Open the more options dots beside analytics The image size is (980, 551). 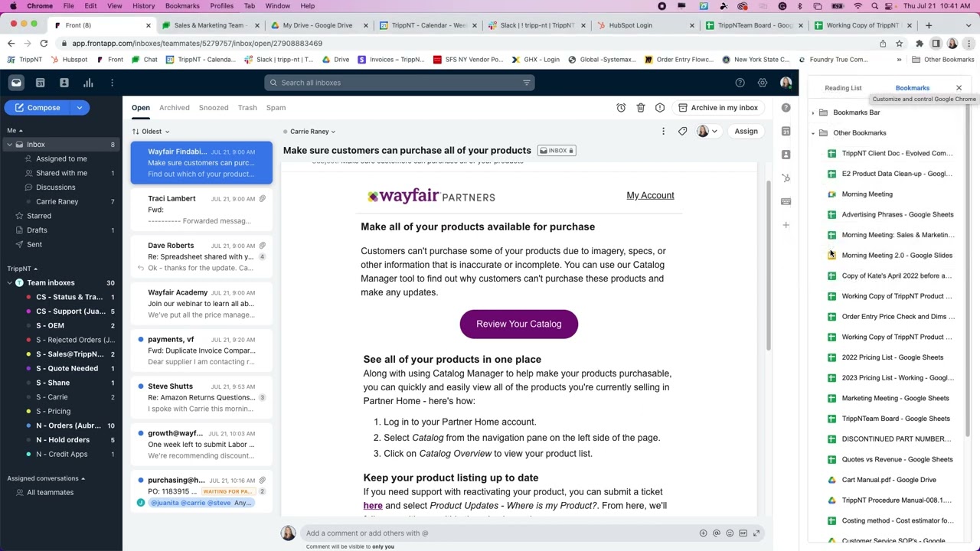coord(112,83)
